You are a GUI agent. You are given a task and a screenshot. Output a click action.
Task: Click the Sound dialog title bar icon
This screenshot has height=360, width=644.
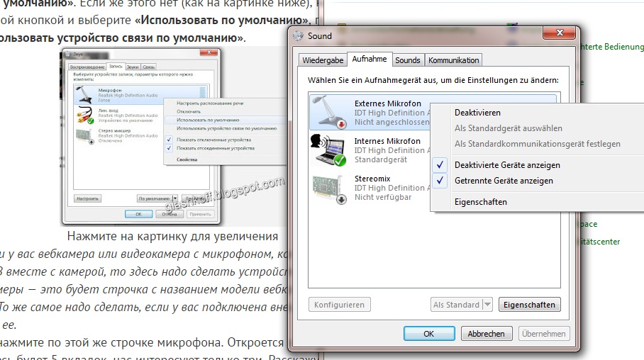pyautogui.click(x=298, y=36)
